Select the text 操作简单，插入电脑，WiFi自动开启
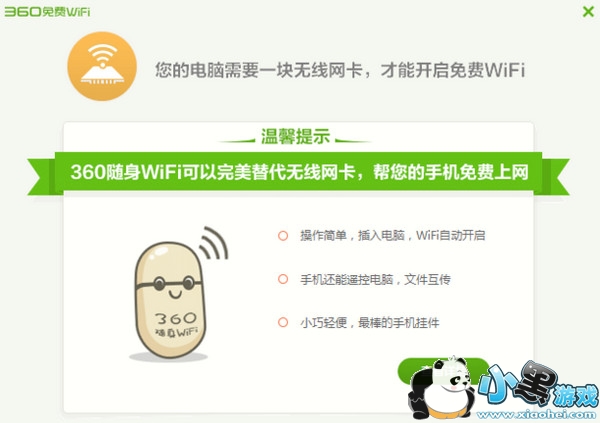The image size is (600, 423). (393, 235)
